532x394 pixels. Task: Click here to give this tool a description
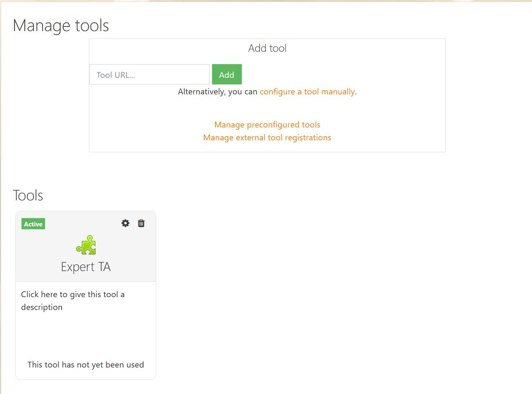[73, 301]
